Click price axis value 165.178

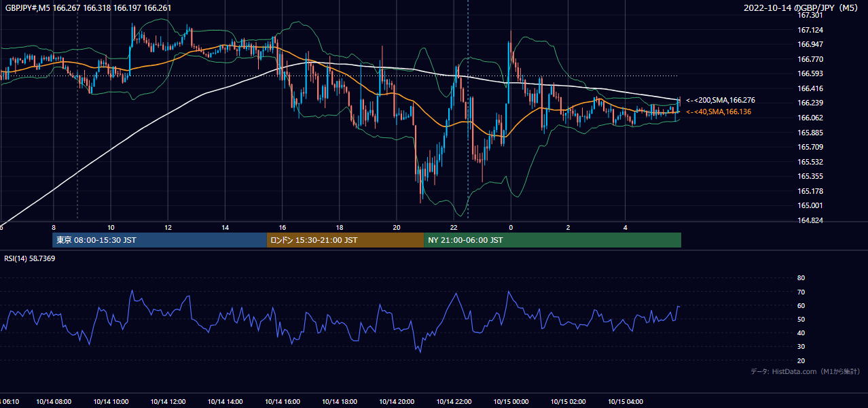(x=810, y=191)
